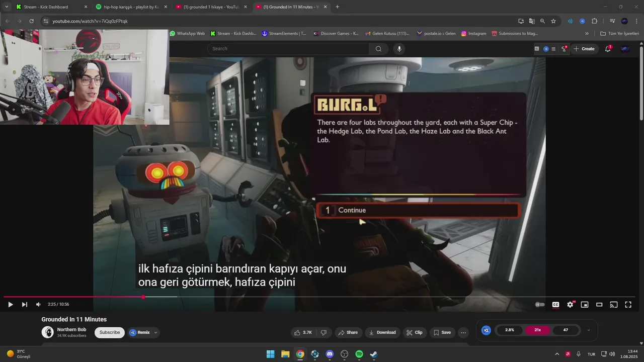The width and height of the screenshot is (644, 362).
Task: Skip to the next video
Action: [24, 305]
